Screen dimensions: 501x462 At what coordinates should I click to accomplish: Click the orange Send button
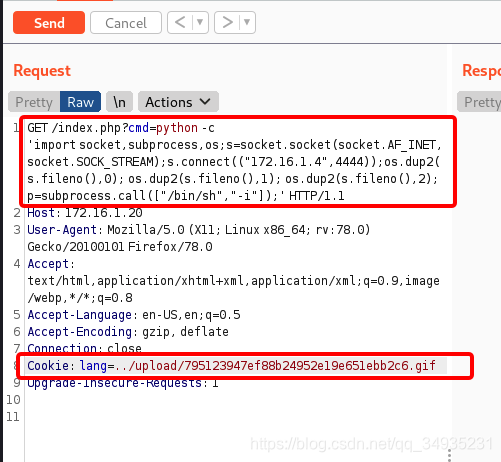[49, 23]
